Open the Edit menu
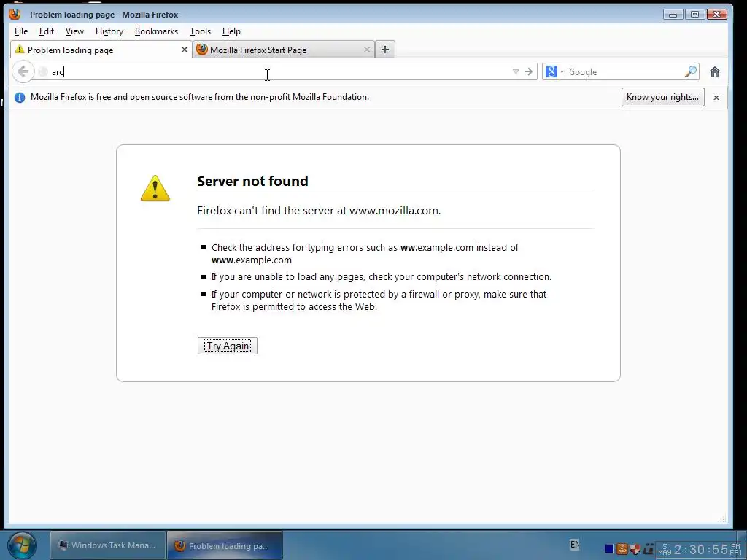The image size is (747, 560). click(46, 31)
